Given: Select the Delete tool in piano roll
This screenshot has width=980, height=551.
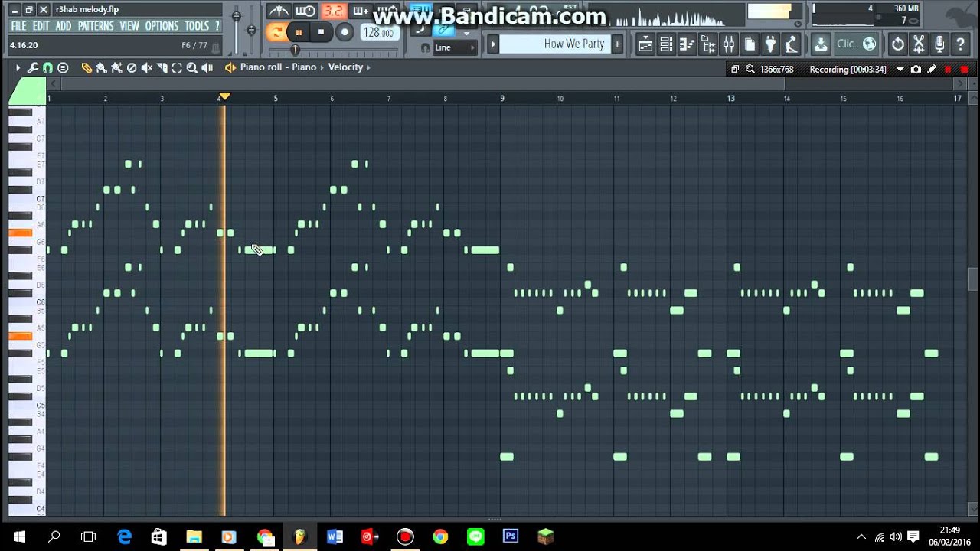Looking at the screenshot, I should click(132, 67).
